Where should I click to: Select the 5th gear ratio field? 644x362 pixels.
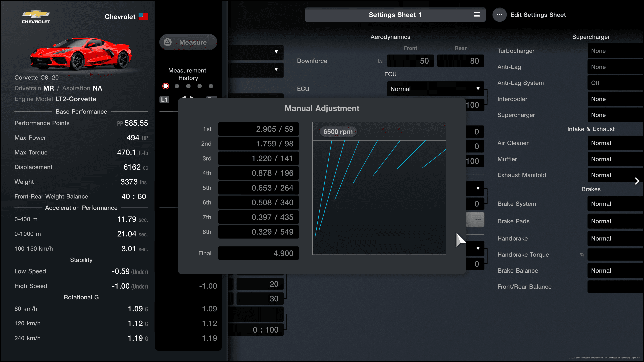[258, 188]
